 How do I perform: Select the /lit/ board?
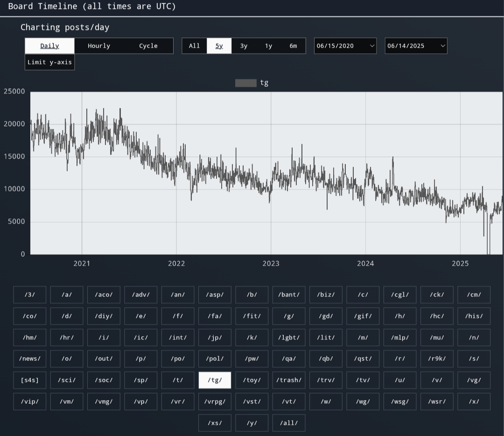[326, 338]
